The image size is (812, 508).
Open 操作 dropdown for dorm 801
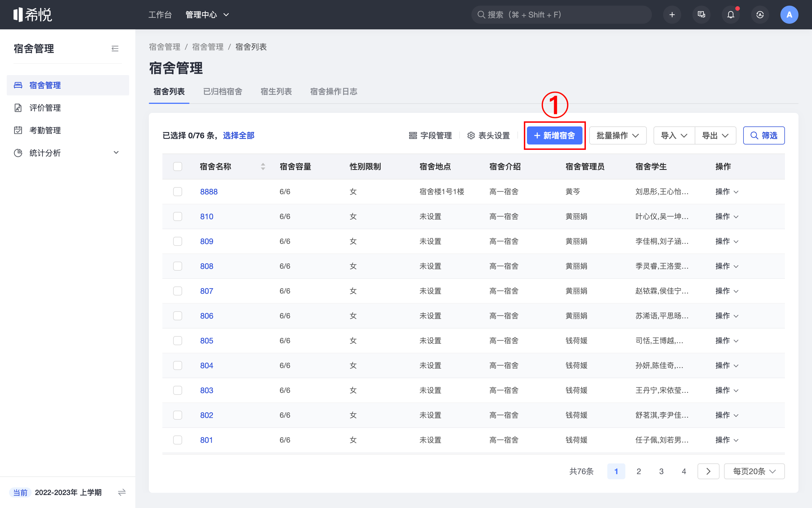727,440
